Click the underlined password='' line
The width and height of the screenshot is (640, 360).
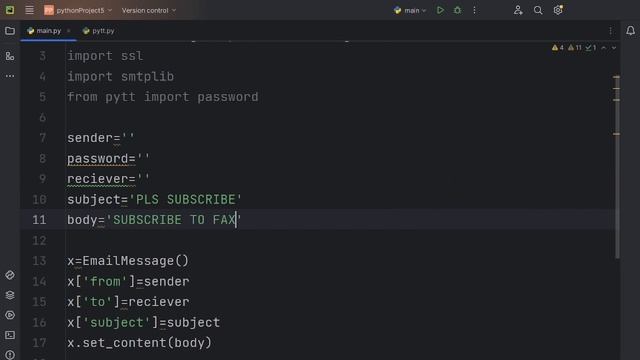109,158
